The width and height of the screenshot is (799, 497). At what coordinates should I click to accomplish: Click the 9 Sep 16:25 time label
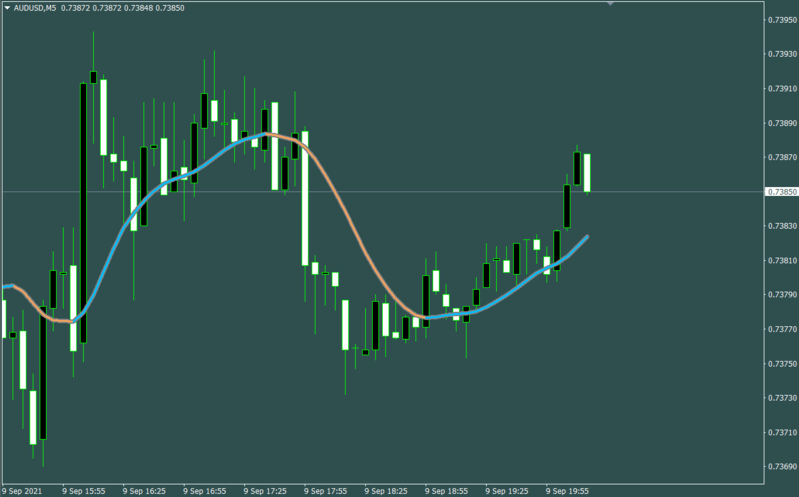coord(144,491)
